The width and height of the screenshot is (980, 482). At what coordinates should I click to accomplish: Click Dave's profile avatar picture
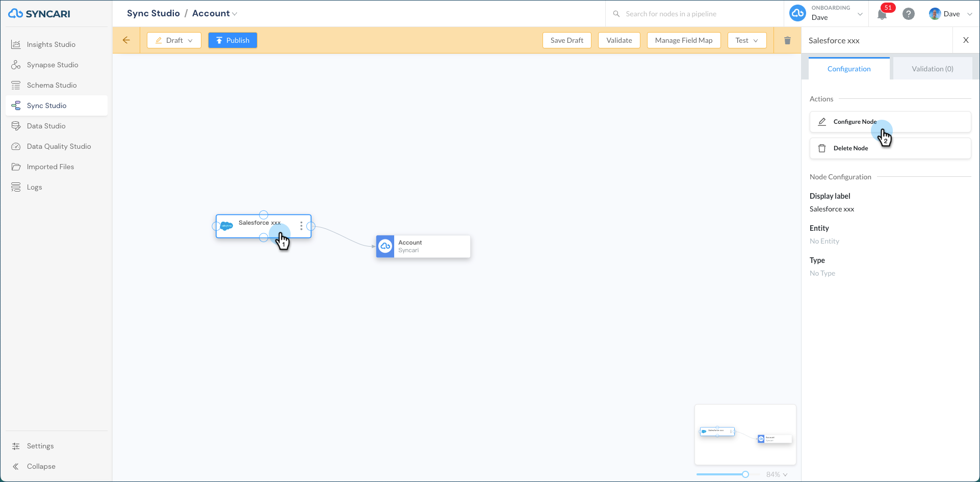coord(935,14)
